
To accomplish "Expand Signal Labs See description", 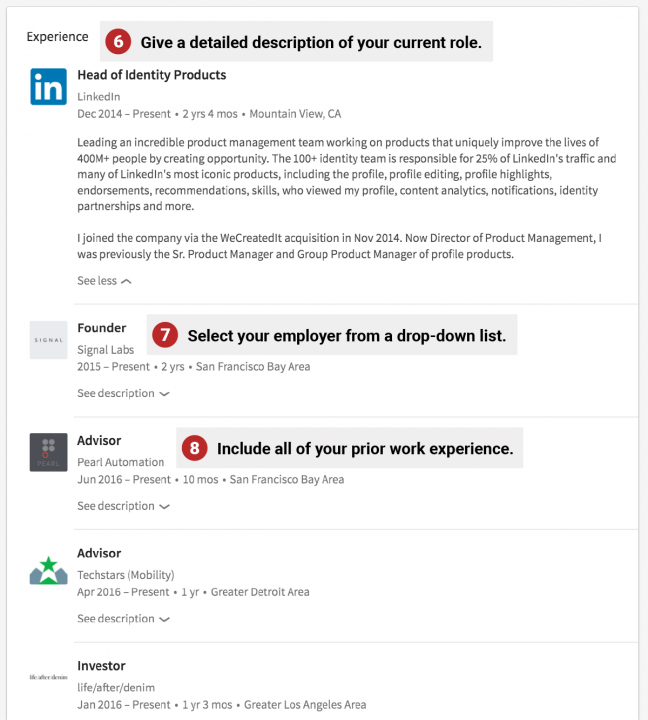I will pyautogui.click(x=123, y=393).
